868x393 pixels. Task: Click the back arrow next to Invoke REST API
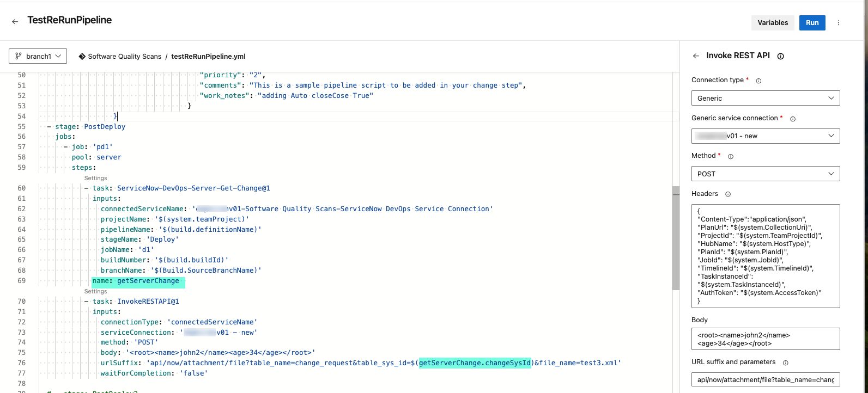(x=696, y=56)
